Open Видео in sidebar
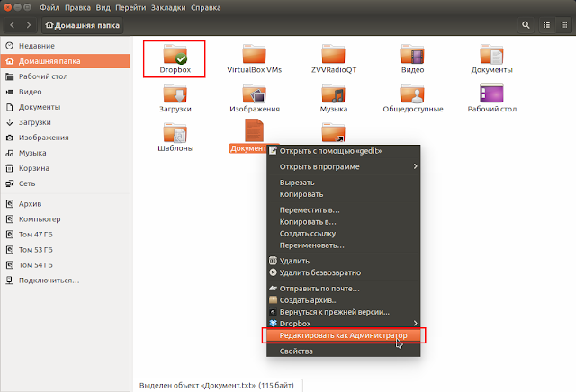Screen dimensions: 576x392 [x=65, y=92]
